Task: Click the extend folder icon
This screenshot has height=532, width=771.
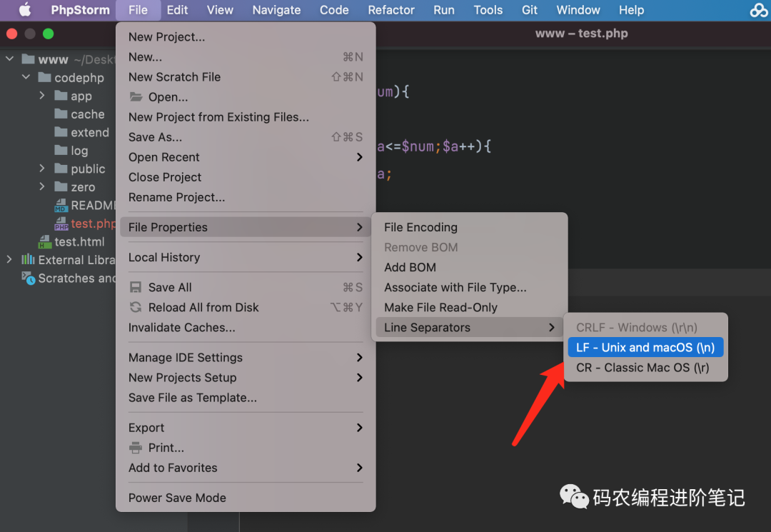Action: click(61, 132)
